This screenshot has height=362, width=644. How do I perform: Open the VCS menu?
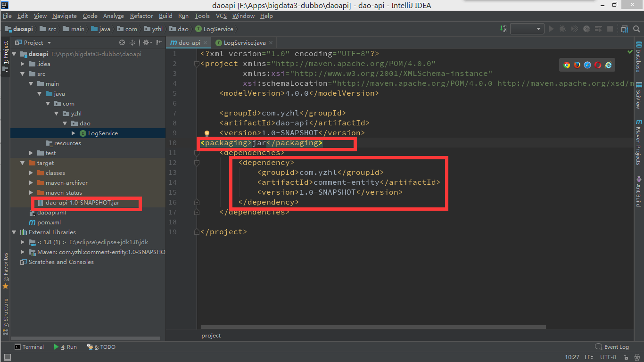221,16
